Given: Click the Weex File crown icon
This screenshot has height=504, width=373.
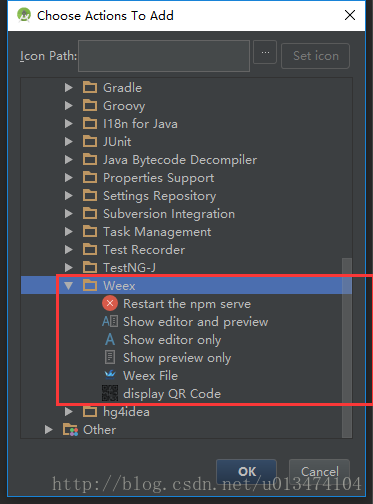Looking at the screenshot, I should pyautogui.click(x=110, y=375).
